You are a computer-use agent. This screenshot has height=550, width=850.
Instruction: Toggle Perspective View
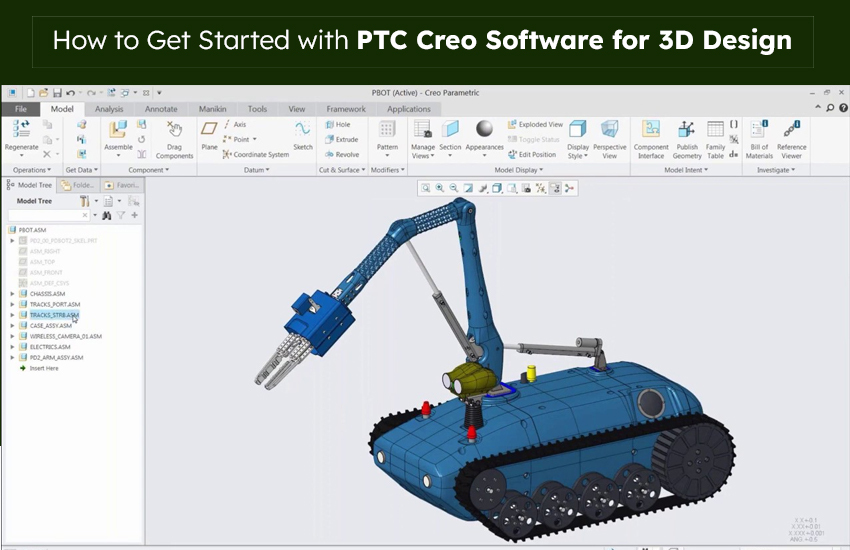tap(609, 140)
